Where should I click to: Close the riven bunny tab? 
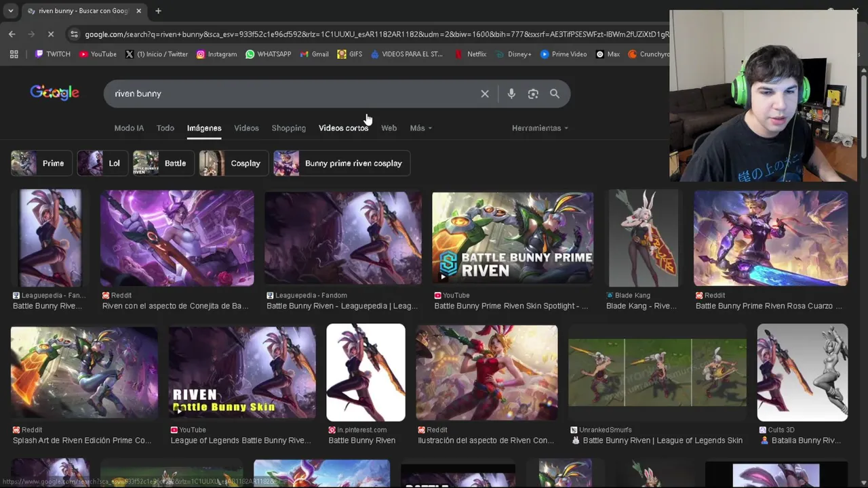[139, 11]
